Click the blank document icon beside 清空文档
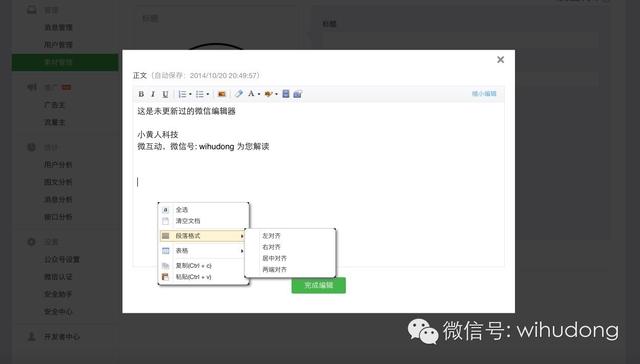 tap(165, 221)
